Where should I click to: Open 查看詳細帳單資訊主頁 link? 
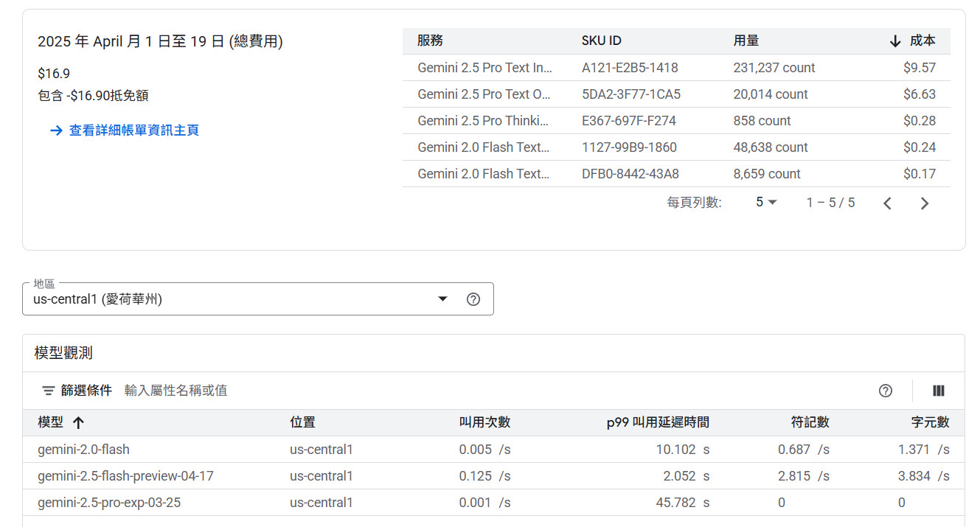point(133,130)
